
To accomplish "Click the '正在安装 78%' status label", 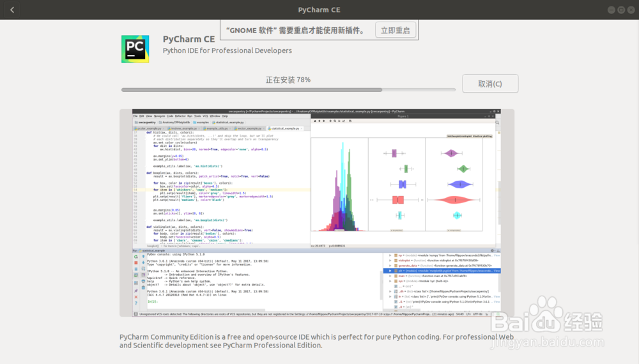I will point(288,80).
